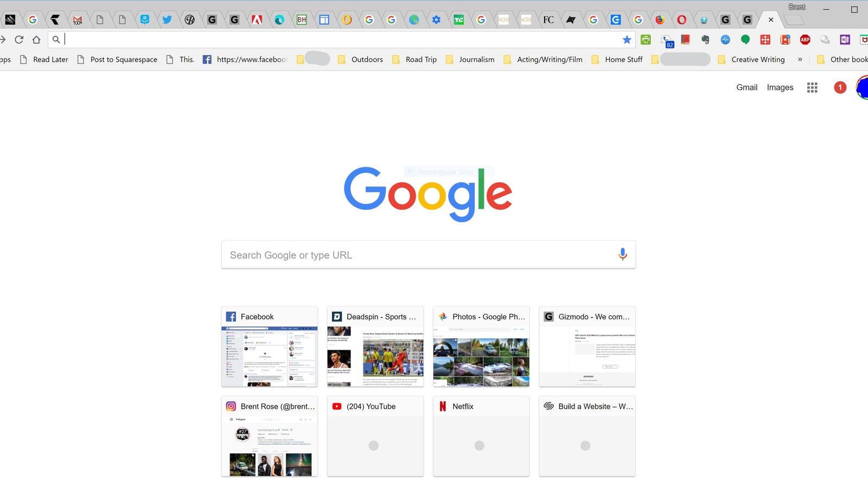Image resolution: width=868 pixels, height=488 pixels.
Task: Open the Netflix tile
Action: (481, 436)
